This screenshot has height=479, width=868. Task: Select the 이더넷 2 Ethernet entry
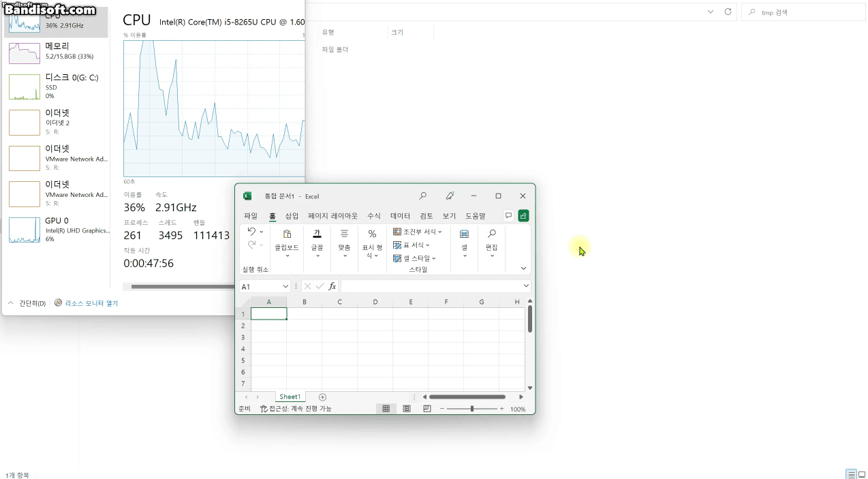[57, 123]
